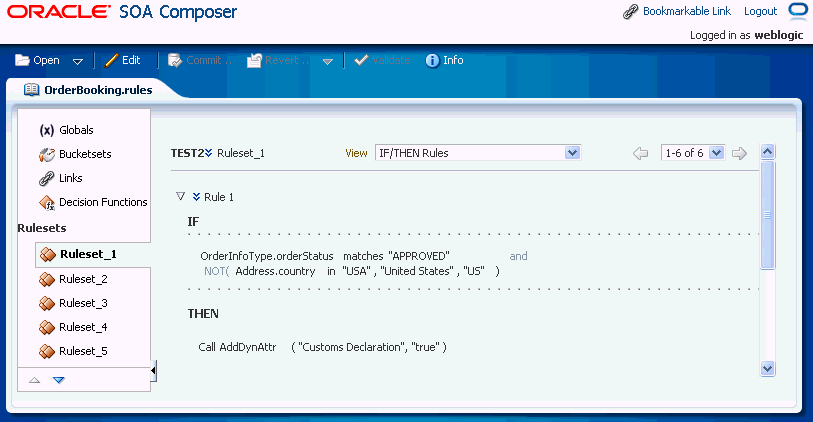Click Address.country condition text
This screenshot has width=813, height=422.
275,271
